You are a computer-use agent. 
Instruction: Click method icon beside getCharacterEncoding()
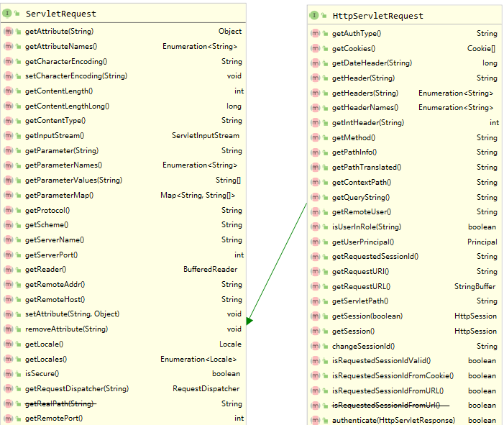(x=8, y=61)
